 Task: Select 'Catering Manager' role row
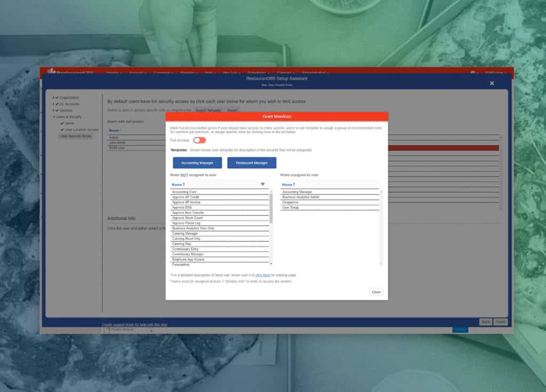tap(219, 234)
